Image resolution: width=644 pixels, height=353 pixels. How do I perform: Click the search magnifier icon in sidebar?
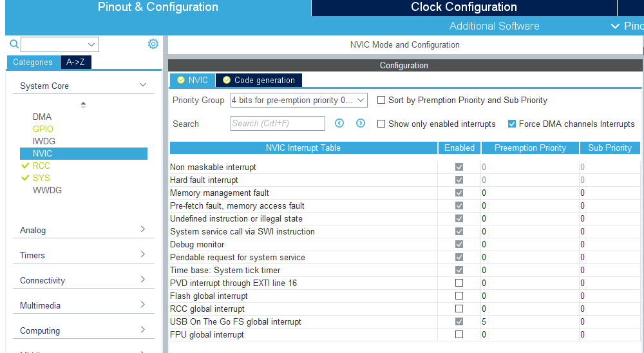(14, 44)
